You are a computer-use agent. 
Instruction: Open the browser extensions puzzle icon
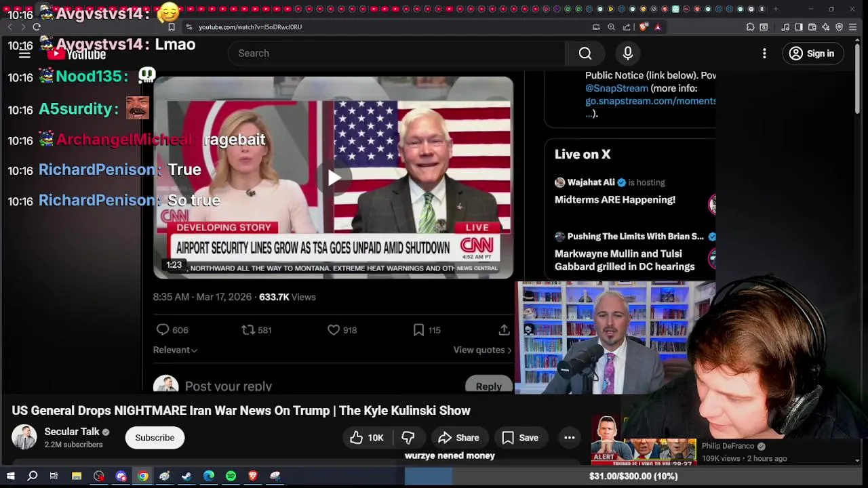(750, 27)
